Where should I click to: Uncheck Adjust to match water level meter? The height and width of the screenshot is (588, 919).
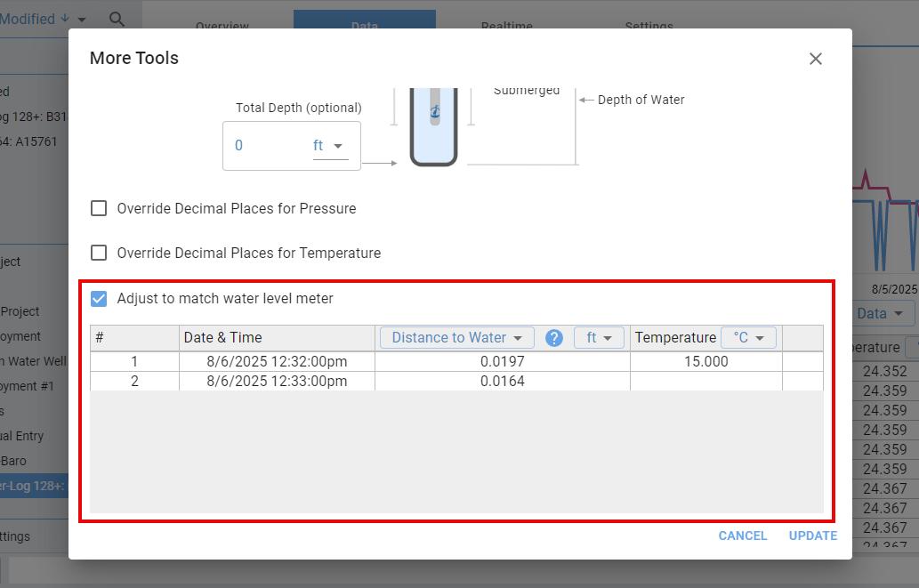[x=99, y=299]
